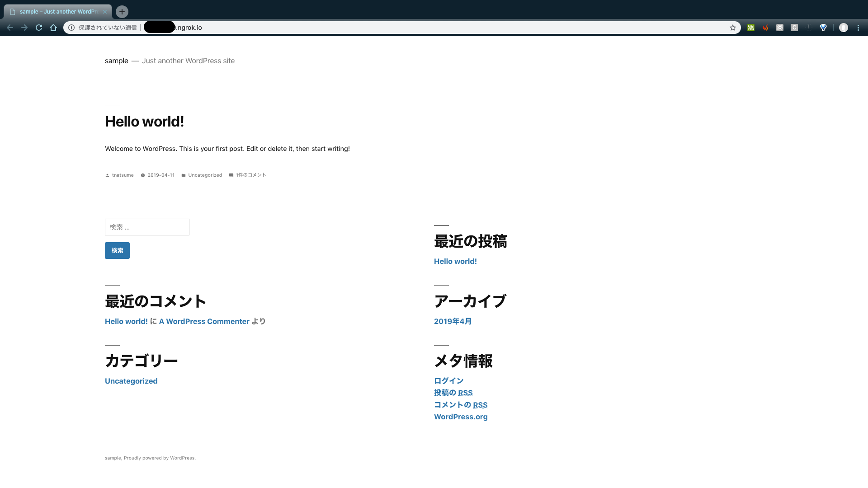
Task: Click the blue 検索 search button
Action: pos(117,251)
